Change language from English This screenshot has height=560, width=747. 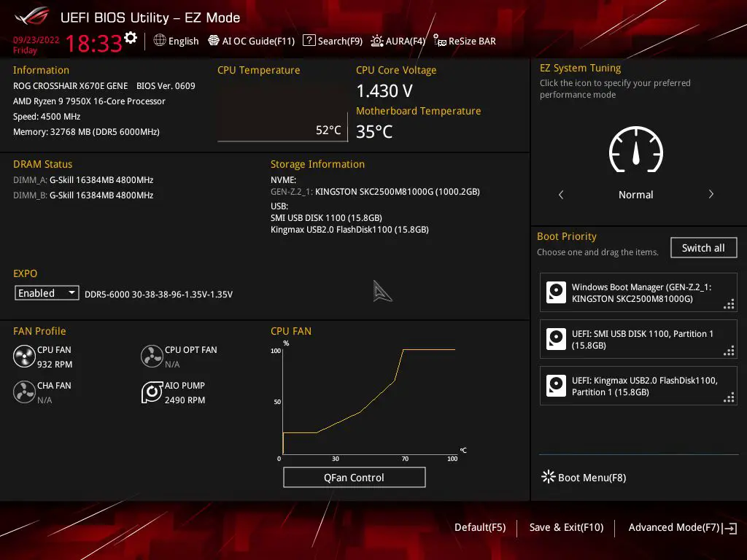coord(183,41)
